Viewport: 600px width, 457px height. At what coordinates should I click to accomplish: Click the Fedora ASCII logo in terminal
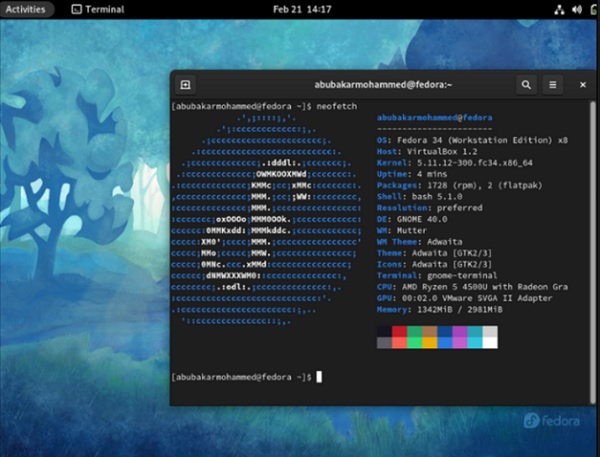pos(267,220)
